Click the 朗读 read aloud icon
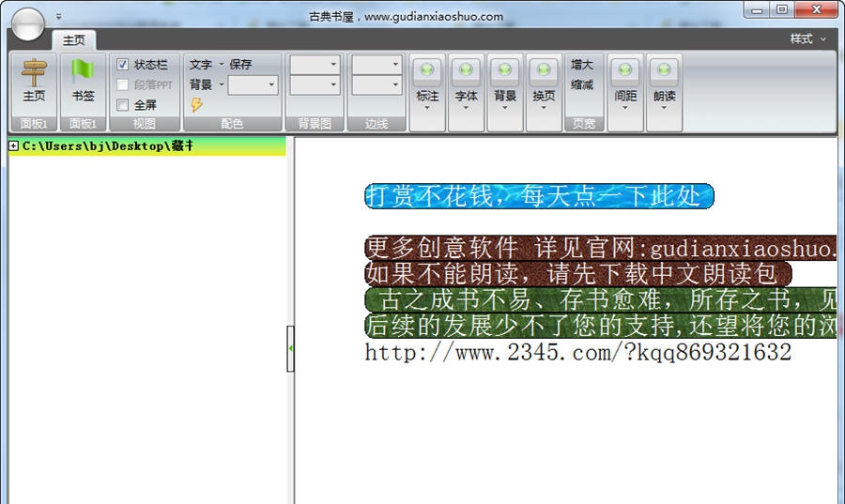This screenshot has height=504, width=845. tap(664, 72)
